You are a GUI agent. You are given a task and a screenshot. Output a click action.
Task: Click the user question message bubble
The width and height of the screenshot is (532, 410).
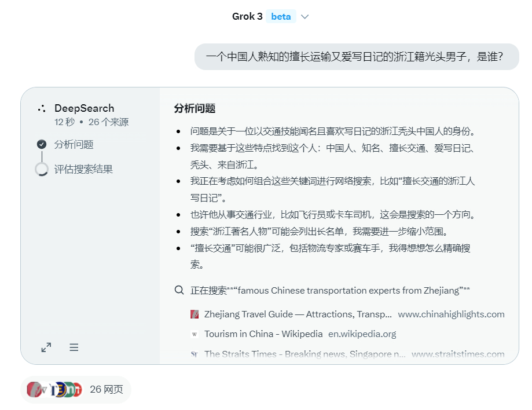tap(357, 57)
